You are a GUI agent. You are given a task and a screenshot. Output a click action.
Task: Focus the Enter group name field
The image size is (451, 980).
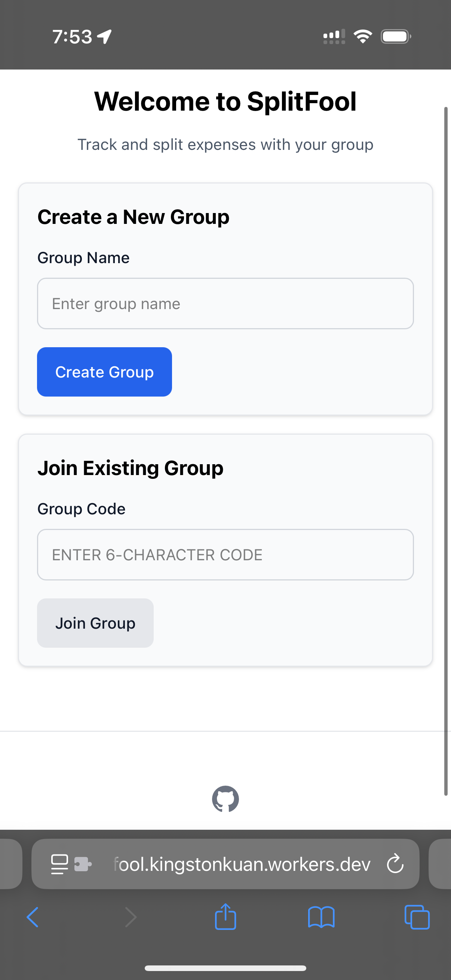click(x=225, y=303)
